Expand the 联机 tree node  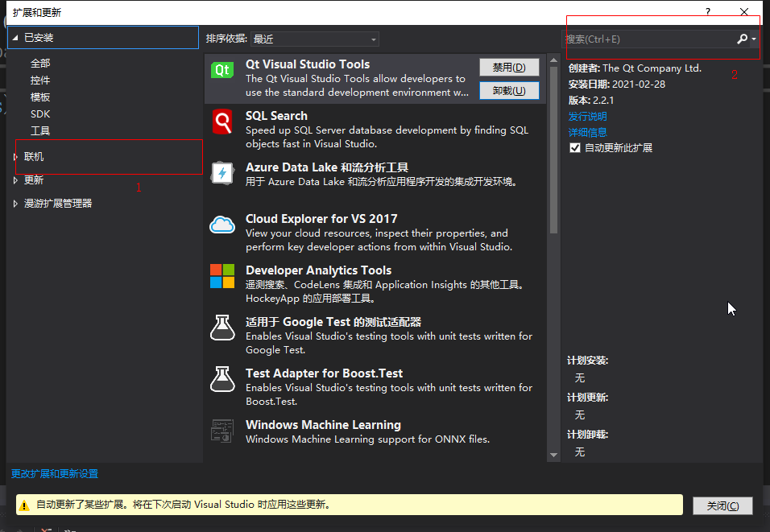pos(15,157)
